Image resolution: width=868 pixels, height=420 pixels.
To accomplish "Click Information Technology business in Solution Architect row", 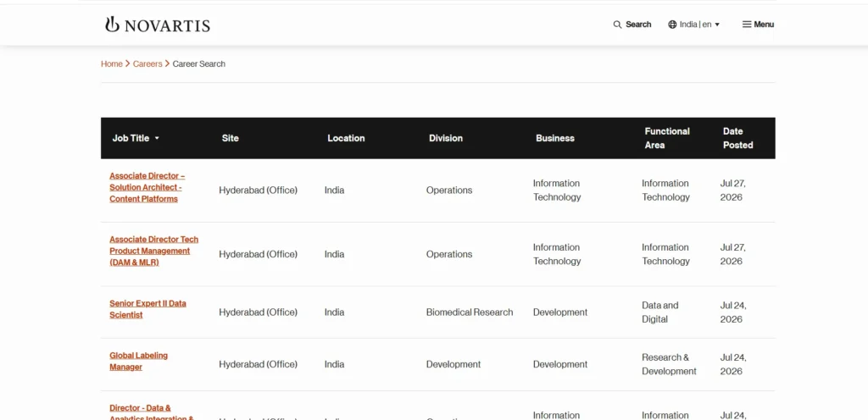I will (557, 191).
